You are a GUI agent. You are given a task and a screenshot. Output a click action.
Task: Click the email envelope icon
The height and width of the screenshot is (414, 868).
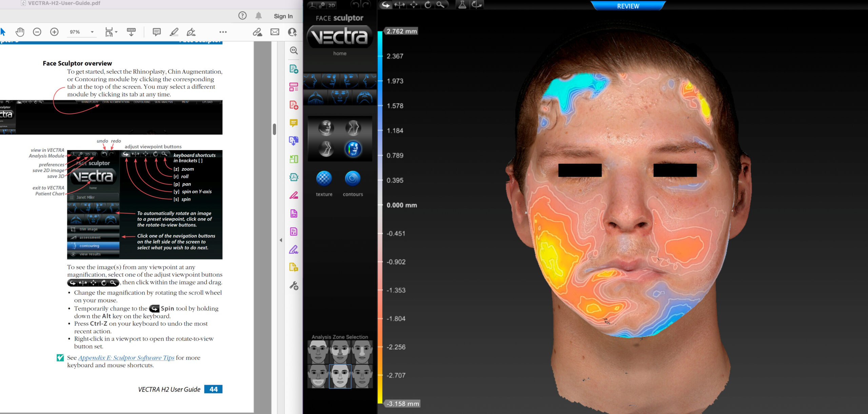275,32
